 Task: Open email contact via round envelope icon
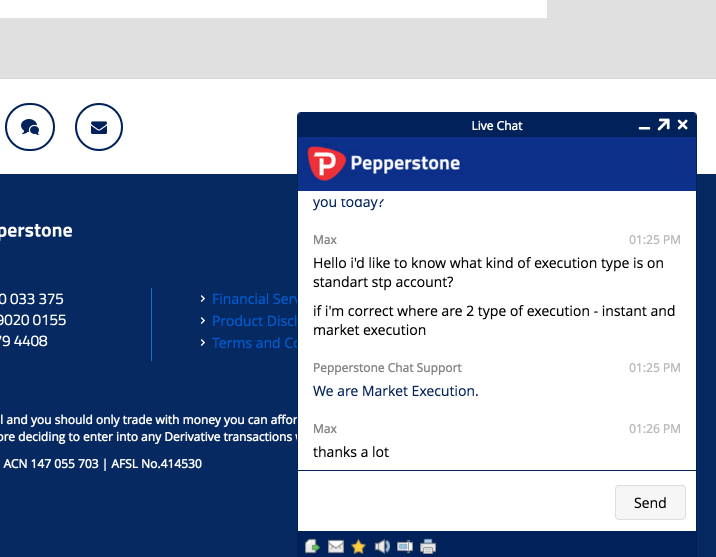(x=99, y=127)
